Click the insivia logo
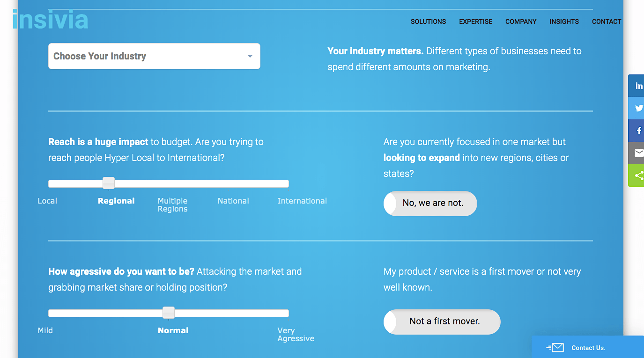This screenshot has width=644, height=358. click(51, 20)
